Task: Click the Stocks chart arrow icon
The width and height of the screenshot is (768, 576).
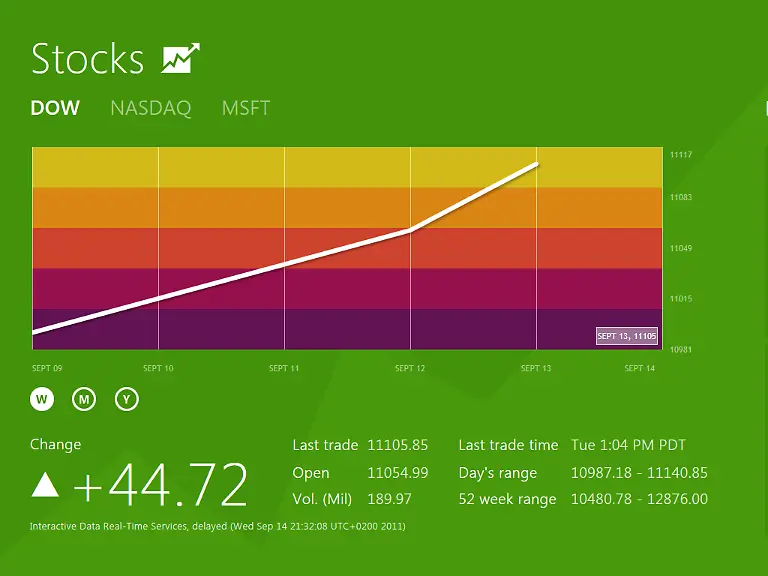Action: coord(181,58)
